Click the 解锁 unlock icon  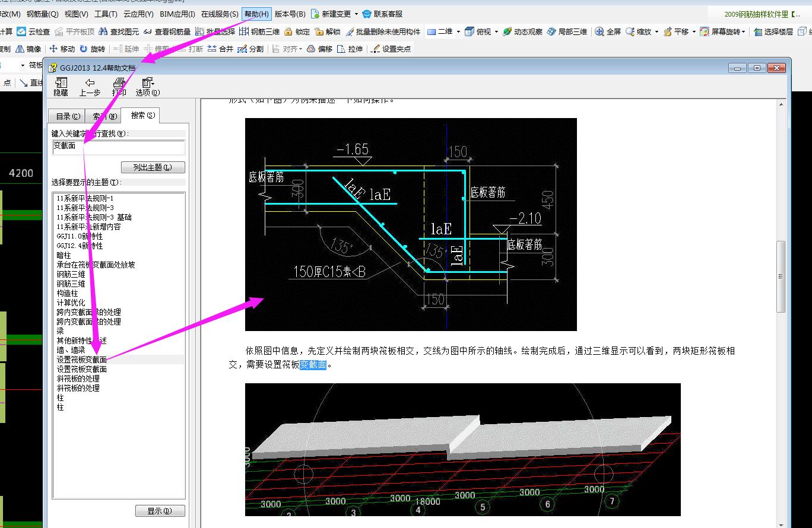coord(328,31)
